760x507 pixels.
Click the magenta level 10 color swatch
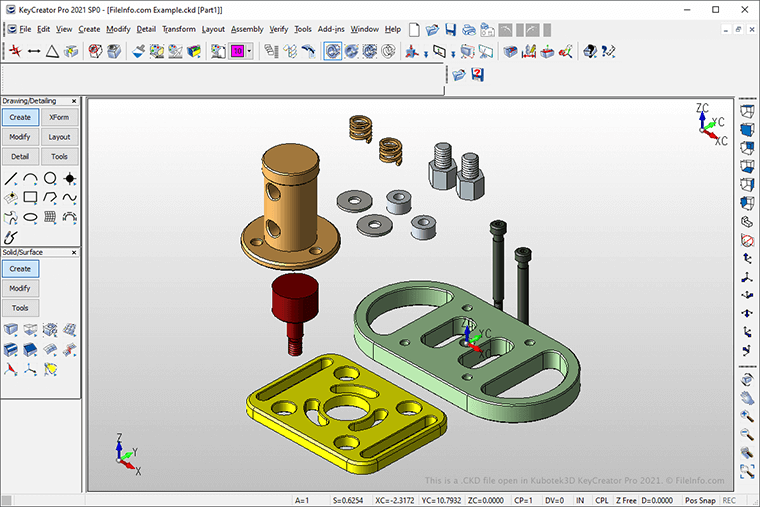point(238,51)
